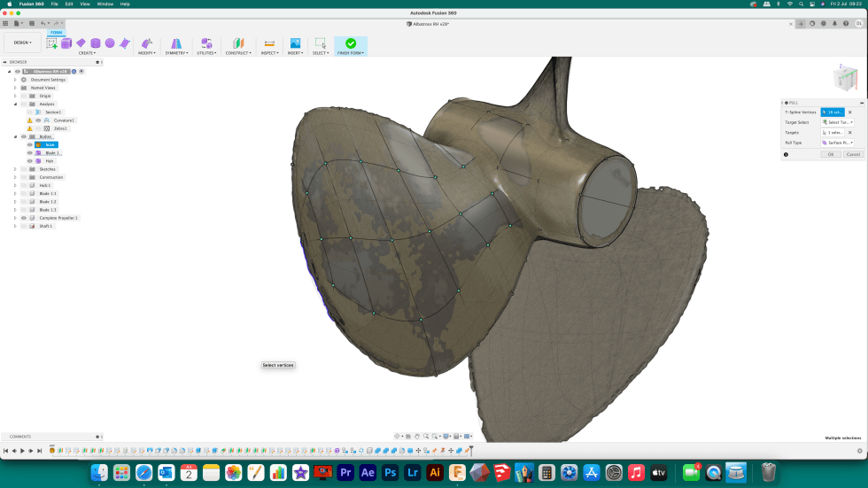Click the Undo arrow icon
Image resolution: width=868 pixels, height=488 pixels.
pyautogui.click(x=43, y=23)
